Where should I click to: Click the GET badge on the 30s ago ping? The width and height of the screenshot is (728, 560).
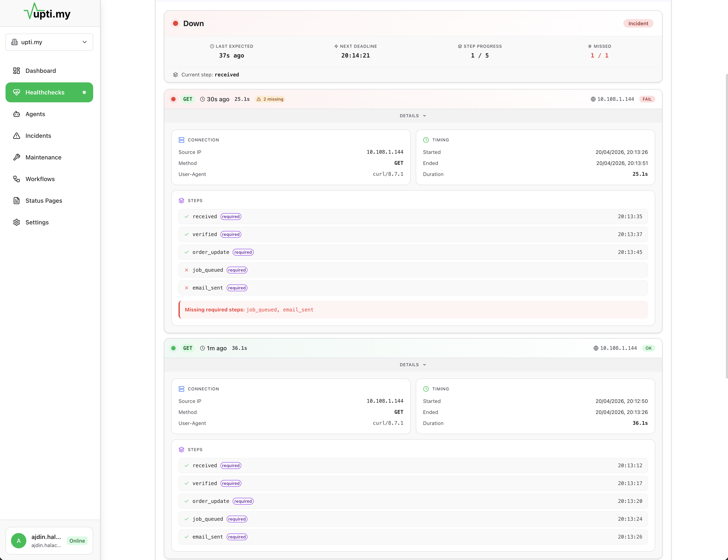click(188, 99)
